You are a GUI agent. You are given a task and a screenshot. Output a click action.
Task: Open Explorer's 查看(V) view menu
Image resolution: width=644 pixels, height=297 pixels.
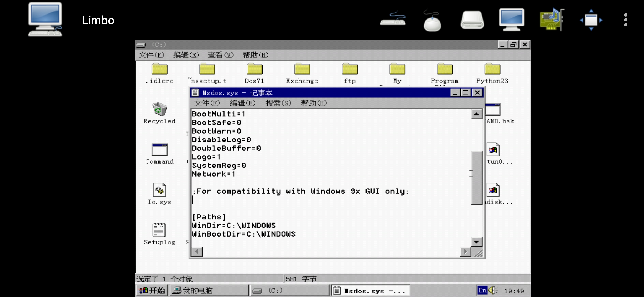220,55
